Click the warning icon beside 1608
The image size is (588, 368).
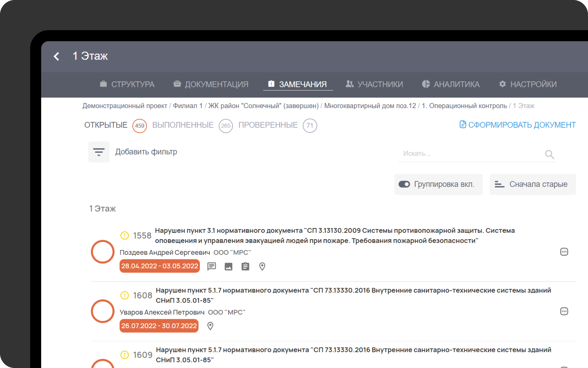click(125, 295)
